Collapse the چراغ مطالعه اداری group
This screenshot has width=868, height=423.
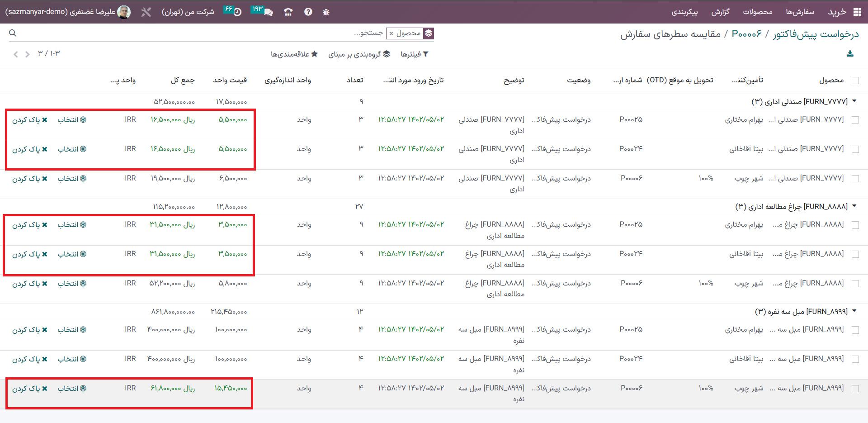click(x=854, y=206)
